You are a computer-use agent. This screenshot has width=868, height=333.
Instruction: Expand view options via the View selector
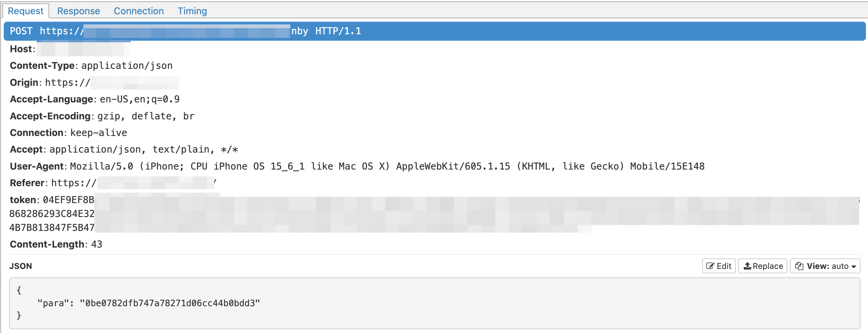(x=825, y=266)
